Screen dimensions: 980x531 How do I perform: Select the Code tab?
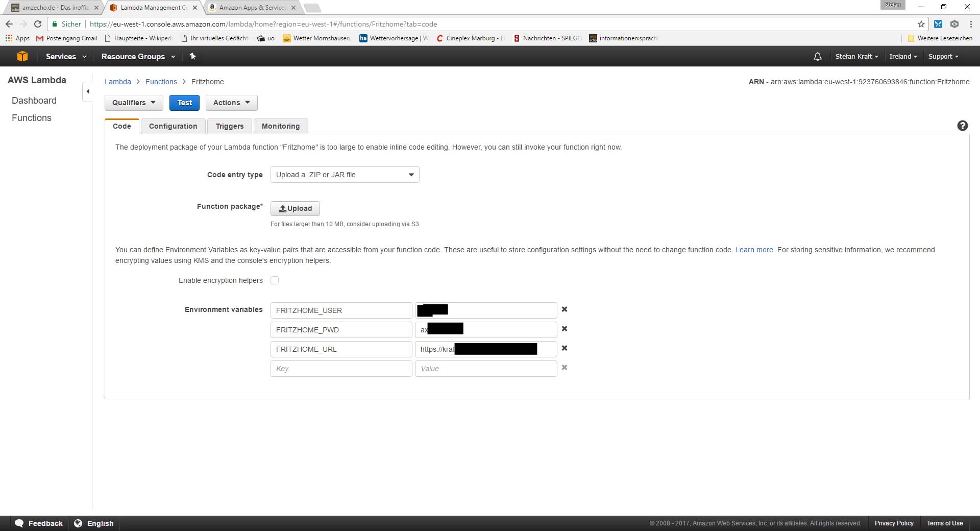(122, 126)
